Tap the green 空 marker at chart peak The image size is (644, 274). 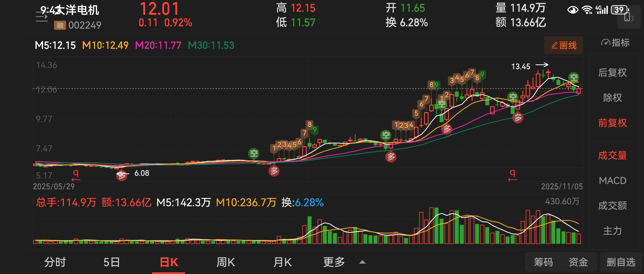click(574, 77)
